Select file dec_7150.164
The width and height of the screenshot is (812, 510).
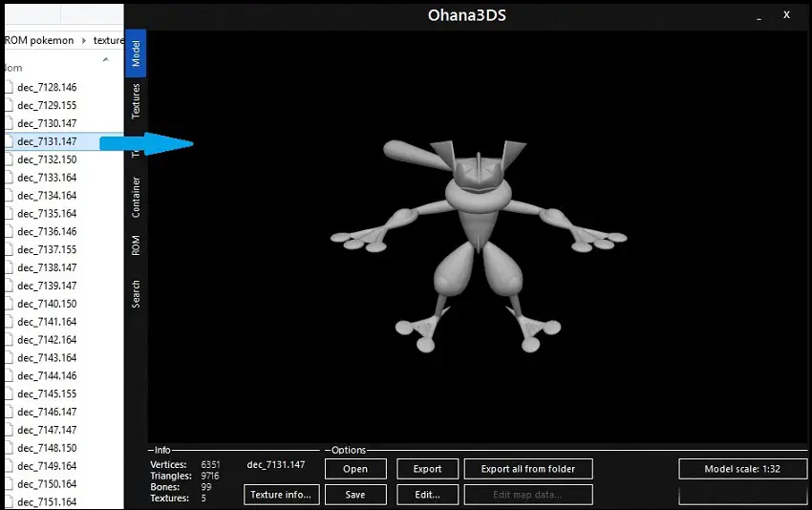coord(47,484)
